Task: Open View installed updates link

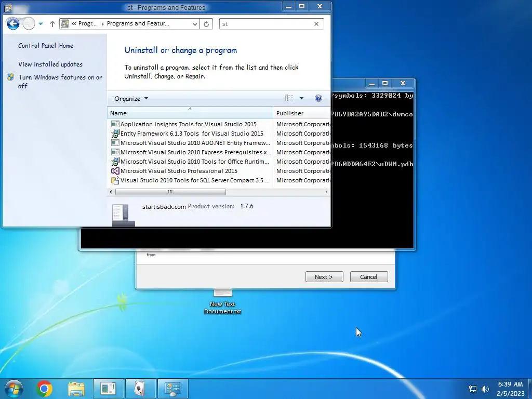Action: (x=50, y=64)
